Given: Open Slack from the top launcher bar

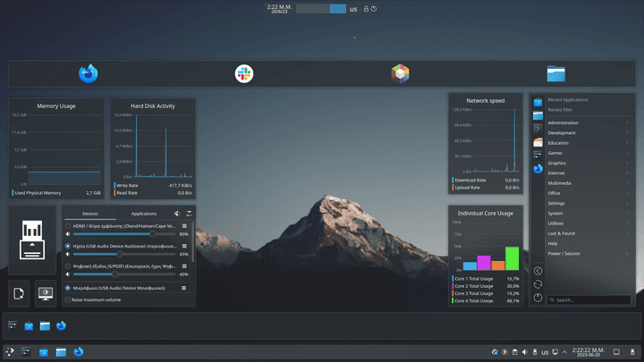Looking at the screenshot, I should click(243, 74).
